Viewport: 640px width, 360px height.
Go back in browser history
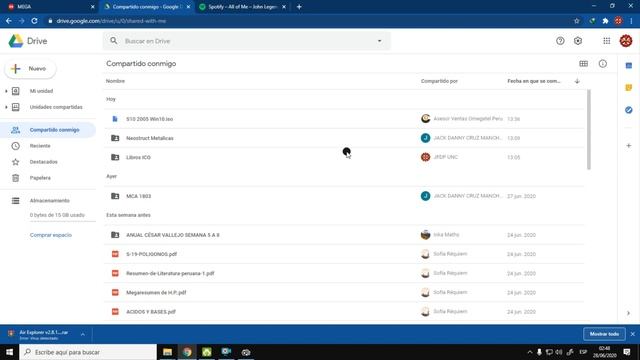point(9,21)
